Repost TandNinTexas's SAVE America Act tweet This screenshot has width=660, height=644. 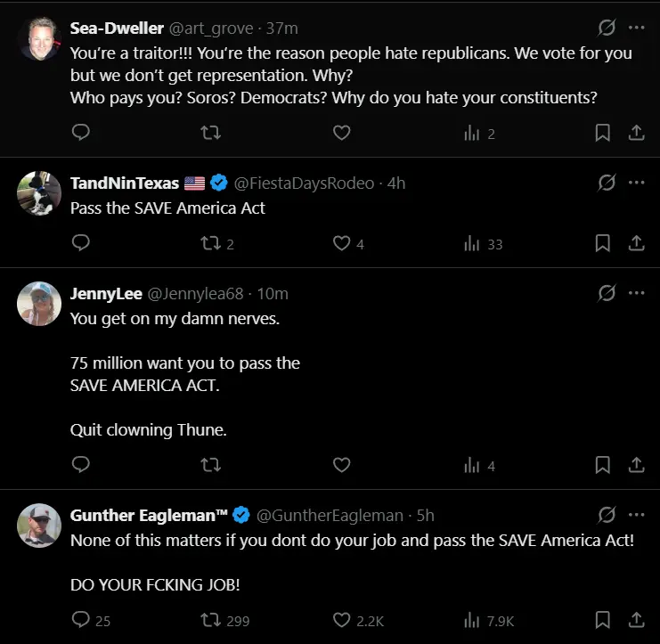211,243
